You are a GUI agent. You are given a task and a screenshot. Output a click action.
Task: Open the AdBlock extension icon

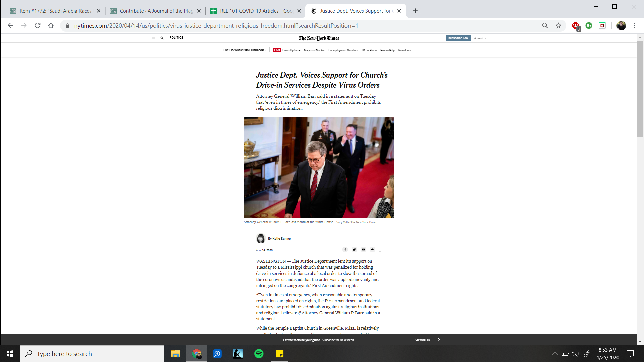[x=576, y=26]
